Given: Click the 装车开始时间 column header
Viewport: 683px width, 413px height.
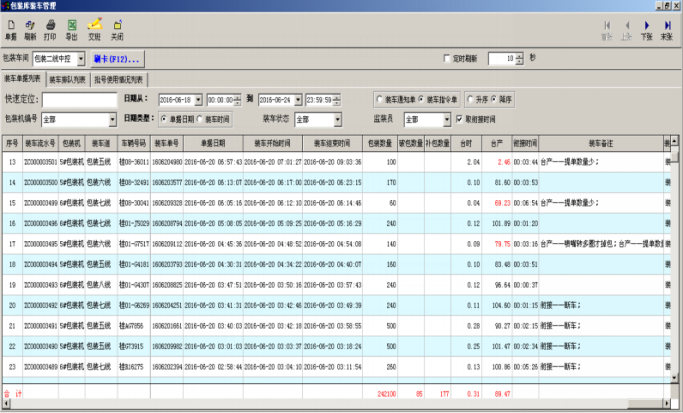Looking at the screenshot, I should 271,144.
